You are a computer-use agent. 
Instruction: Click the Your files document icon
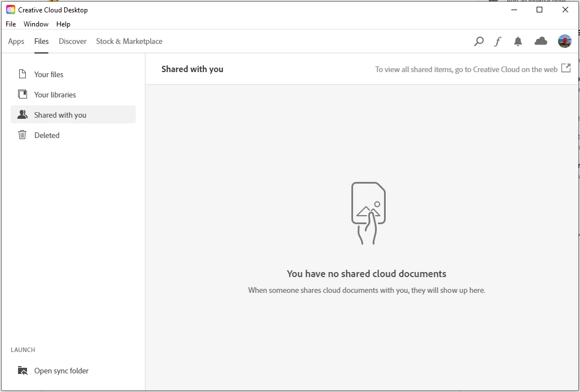pos(23,74)
